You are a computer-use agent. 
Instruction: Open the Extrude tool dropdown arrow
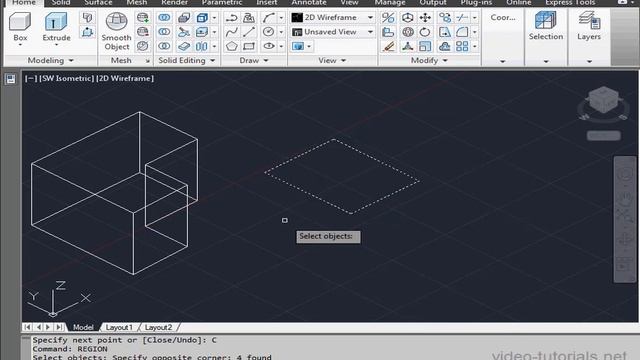coord(56,45)
